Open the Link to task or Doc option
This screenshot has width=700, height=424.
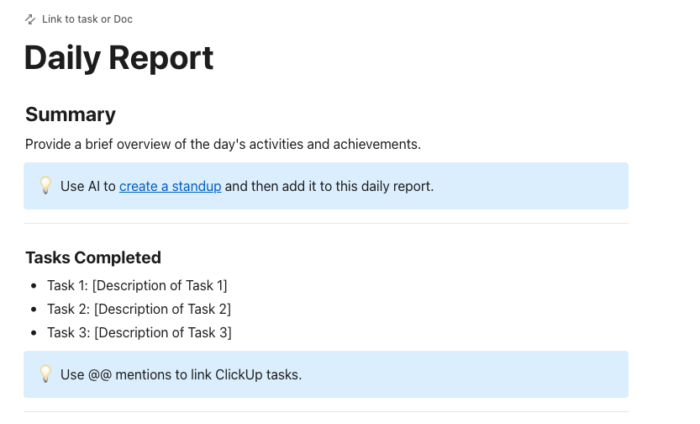pos(86,19)
